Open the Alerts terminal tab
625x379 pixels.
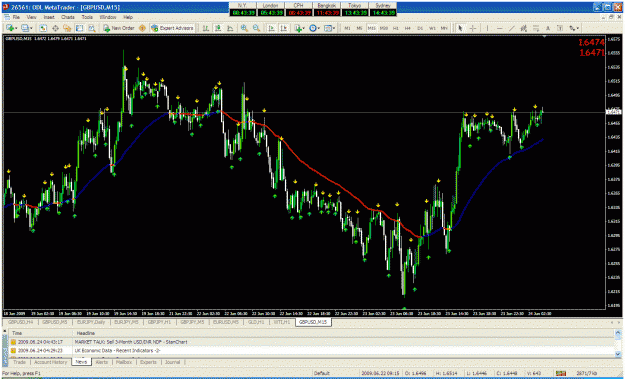(x=102, y=362)
